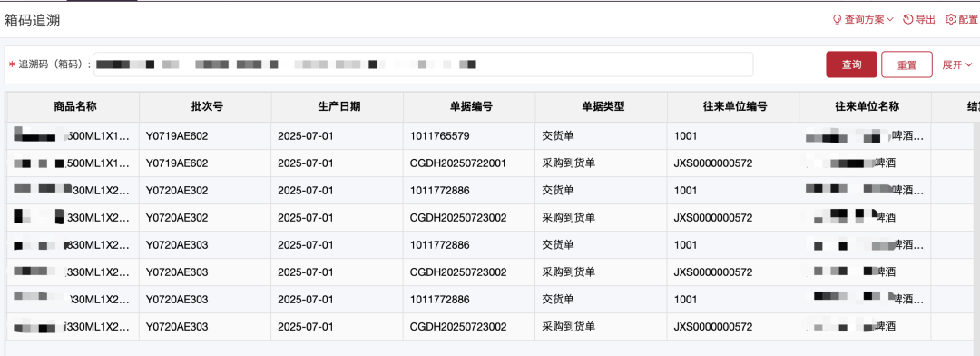The height and width of the screenshot is (356, 980).
Task: Click the 单据类型 column header
Action: pyautogui.click(x=603, y=106)
